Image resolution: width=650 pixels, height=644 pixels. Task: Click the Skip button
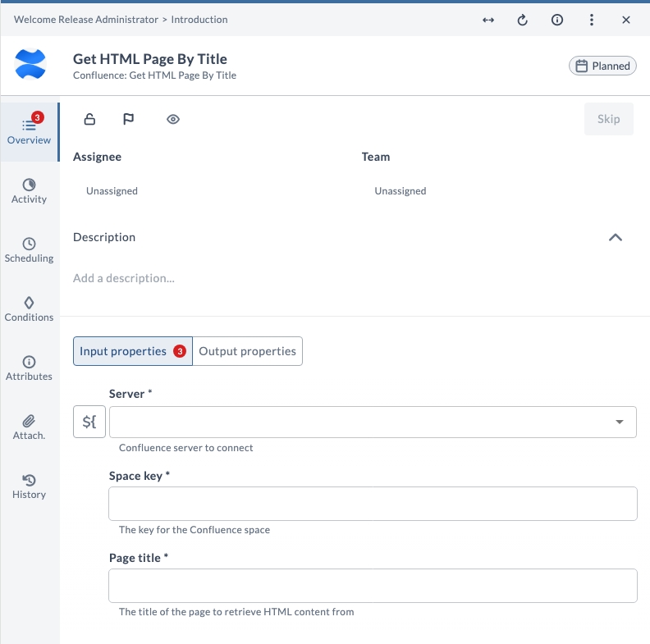(608, 119)
